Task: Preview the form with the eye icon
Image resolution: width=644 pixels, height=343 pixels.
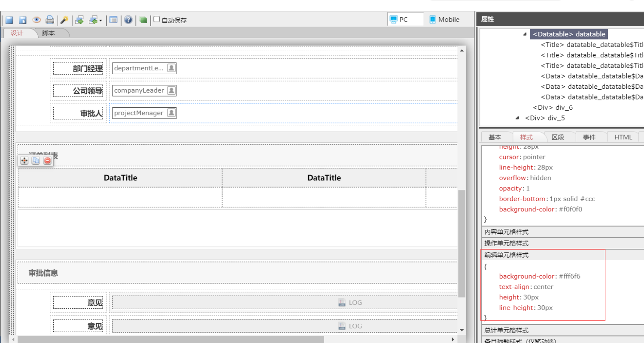Action: pos(36,20)
